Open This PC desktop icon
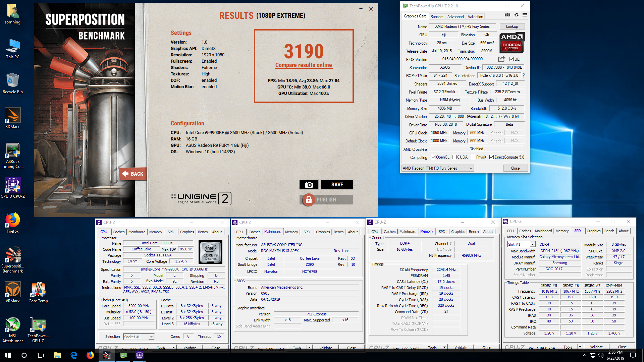Screen dimensions: 644x362 tap(13, 49)
